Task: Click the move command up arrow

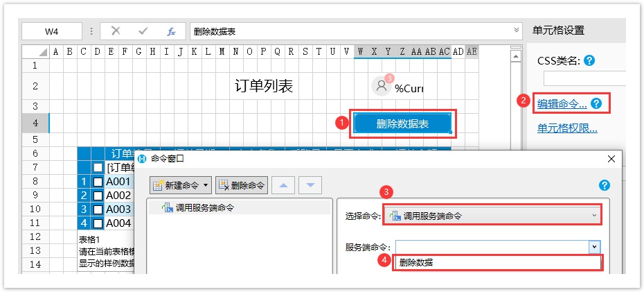Action: point(284,185)
